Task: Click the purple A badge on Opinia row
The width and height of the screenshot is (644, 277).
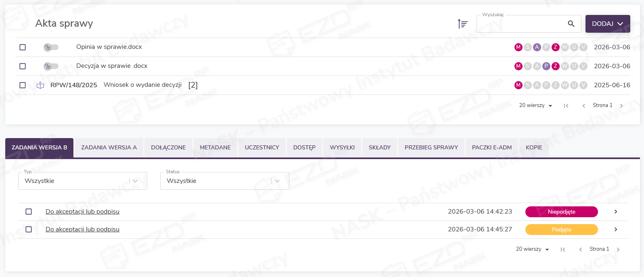Action: (537, 47)
